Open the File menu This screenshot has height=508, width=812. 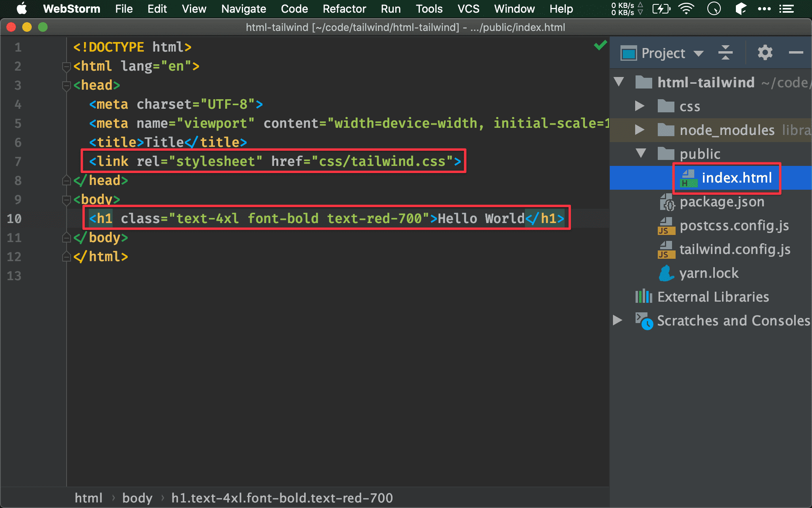pos(124,8)
